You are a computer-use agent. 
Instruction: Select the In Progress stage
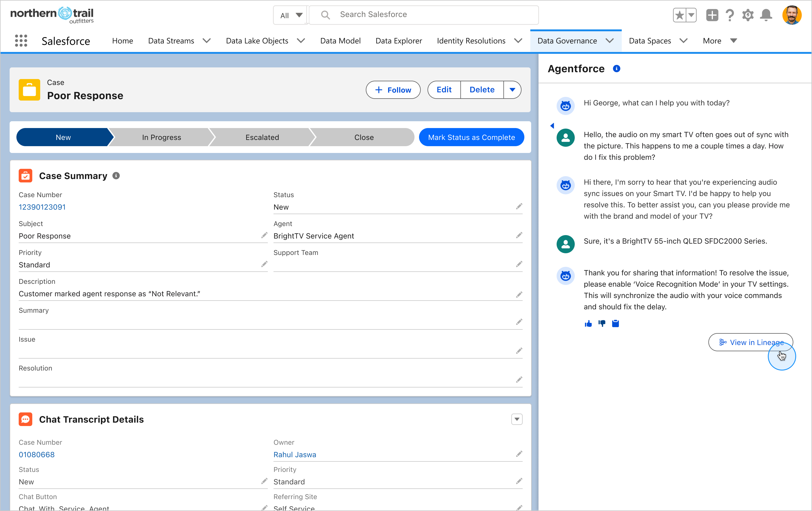(x=162, y=137)
